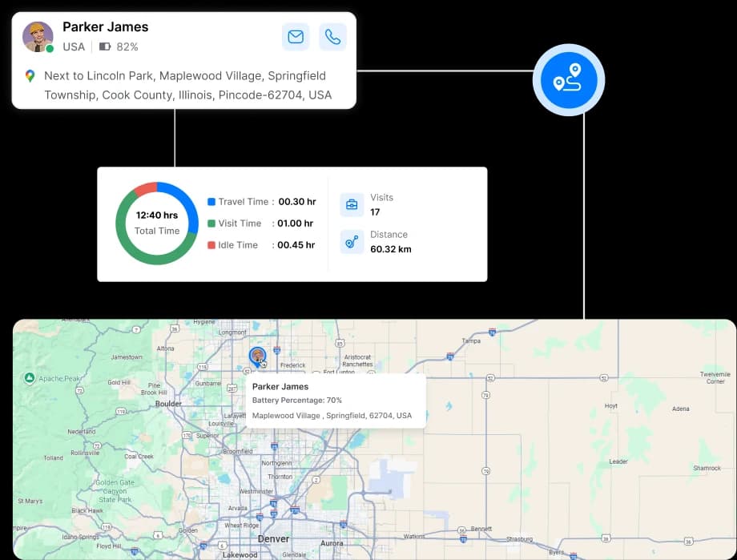
Task: Click the Shamrock label on the map
Action: [x=707, y=468]
